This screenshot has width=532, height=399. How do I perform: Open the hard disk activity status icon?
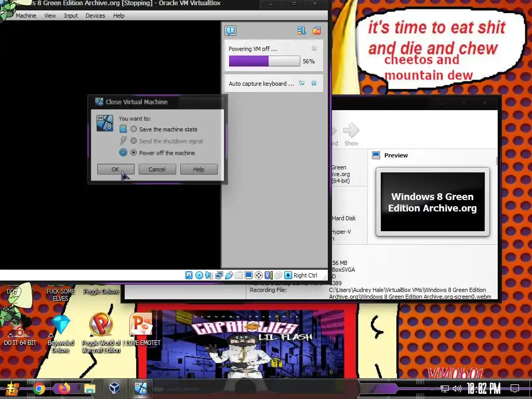[189, 275]
